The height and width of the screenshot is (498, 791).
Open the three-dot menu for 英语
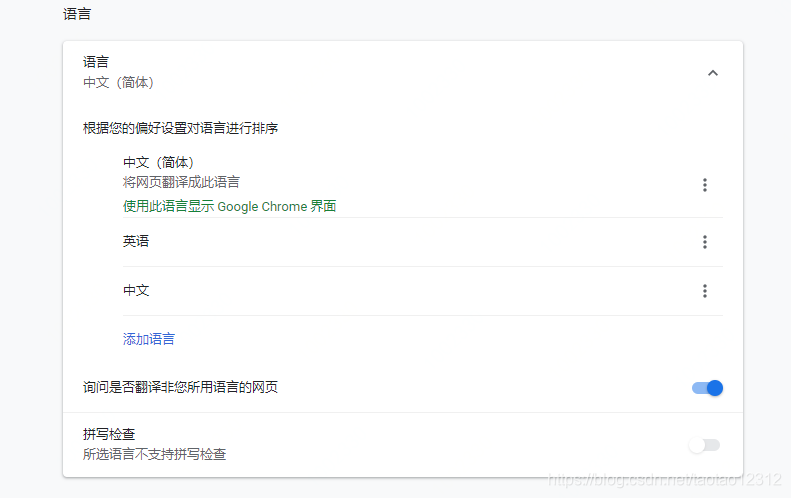(x=705, y=242)
